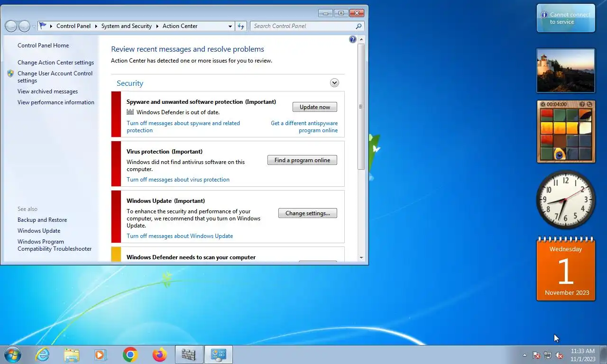Image resolution: width=607 pixels, height=364 pixels.
Task: Open Change Action Center settings
Action: (x=55, y=63)
